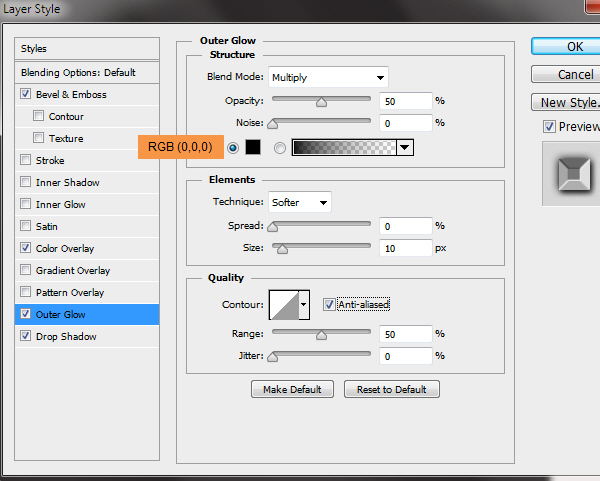Click the Size value input field
Viewport: 600px width, 481px height.
[x=404, y=247]
